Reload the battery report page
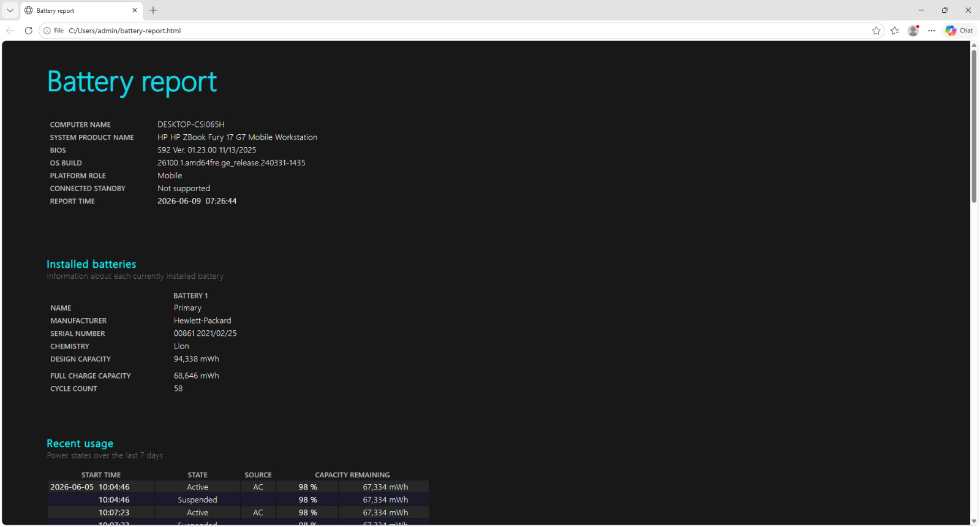The width and height of the screenshot is (980, 527). [28, 31]
